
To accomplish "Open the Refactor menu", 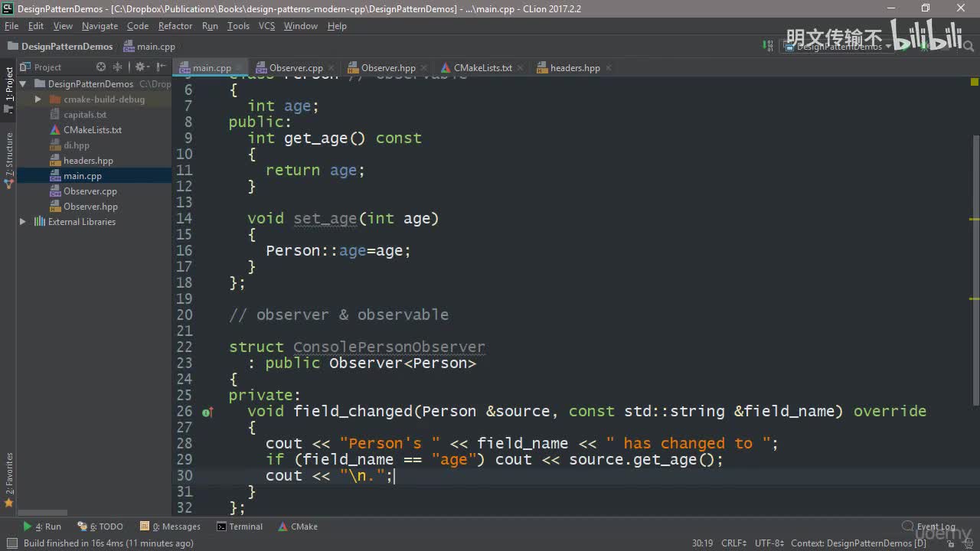I will [175, 26].
